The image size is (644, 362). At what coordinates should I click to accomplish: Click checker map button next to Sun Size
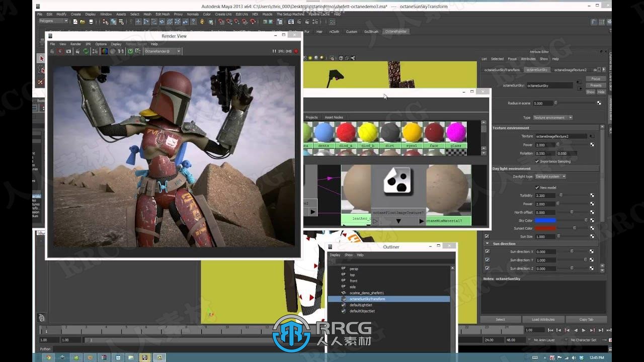[592, 236]
